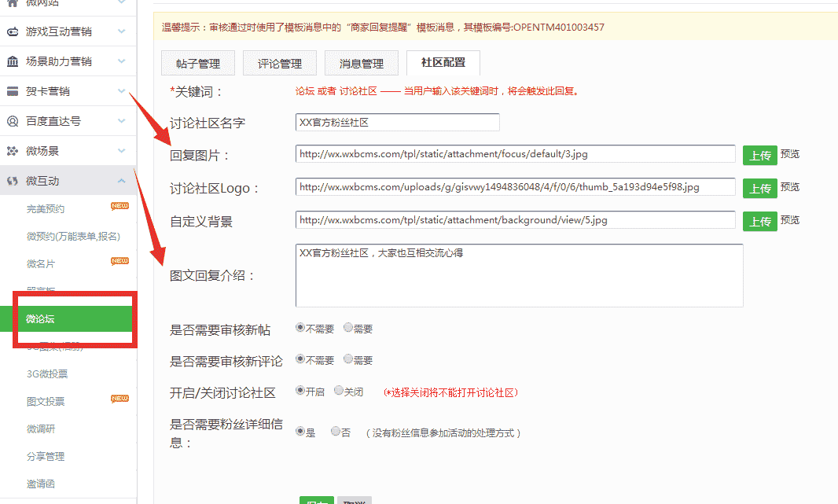Screen dimensions: 838x504
Task: Switch to the 帖子管理 tab
Action: [198, 63]
